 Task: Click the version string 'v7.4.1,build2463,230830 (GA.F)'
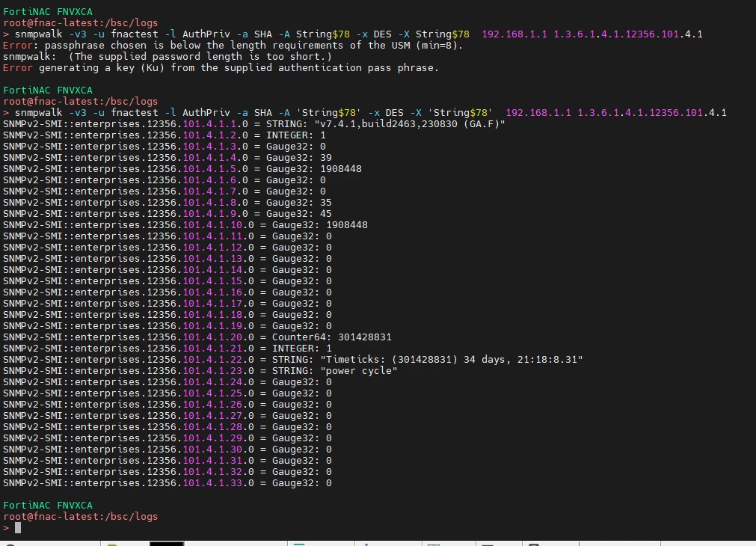click(x=410, y=124)
